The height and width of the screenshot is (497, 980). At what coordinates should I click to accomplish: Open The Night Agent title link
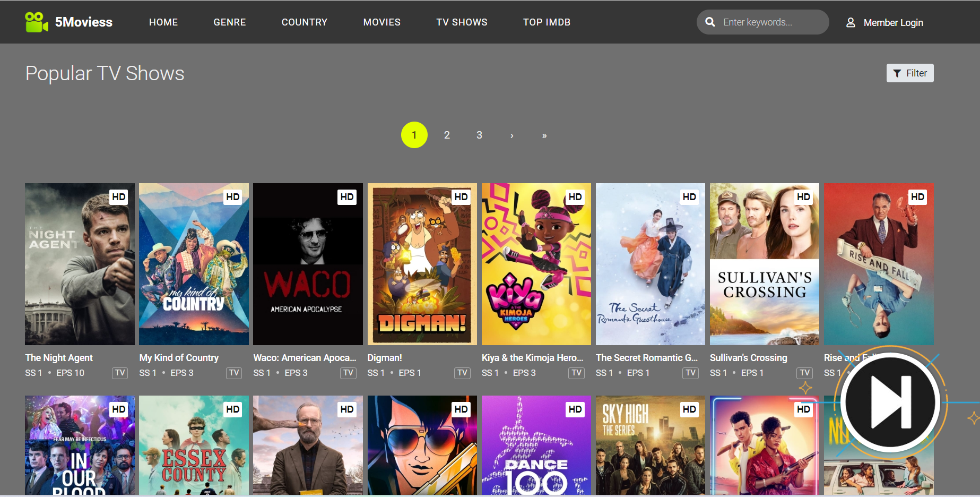point(59,358)
